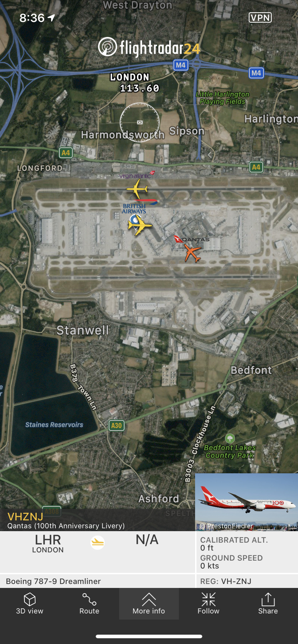Select the LHR London airport label
Screen dimensions: 298x644
48,544
